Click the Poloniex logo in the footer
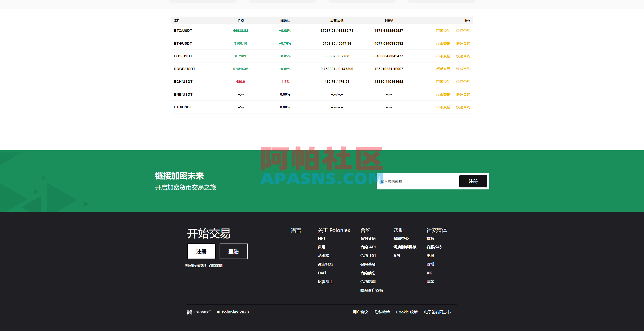This screenshot has height=331, width=644. click(x=199, y=312)
